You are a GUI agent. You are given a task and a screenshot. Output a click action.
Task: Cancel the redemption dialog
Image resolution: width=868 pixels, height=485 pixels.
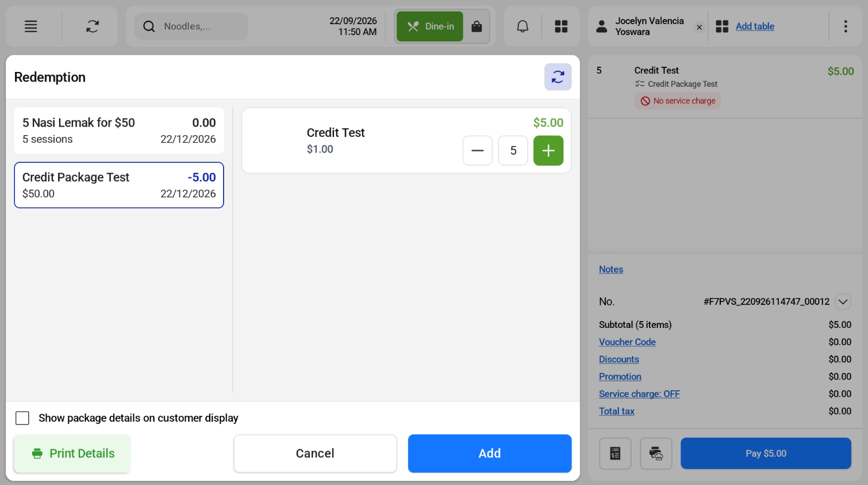click(315, 454)
